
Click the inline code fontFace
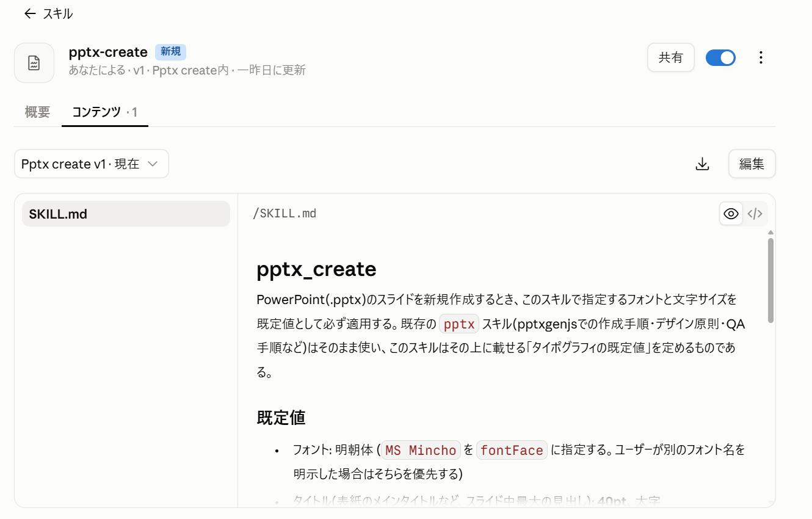tap(512, 450)
